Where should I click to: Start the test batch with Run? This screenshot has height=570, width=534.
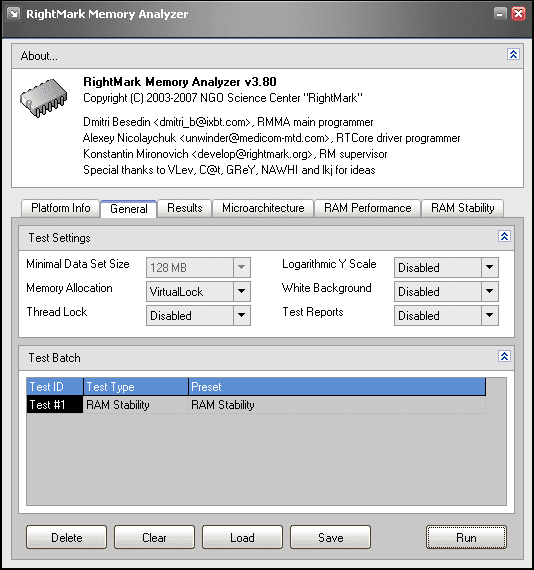click(x=466, y=537)
